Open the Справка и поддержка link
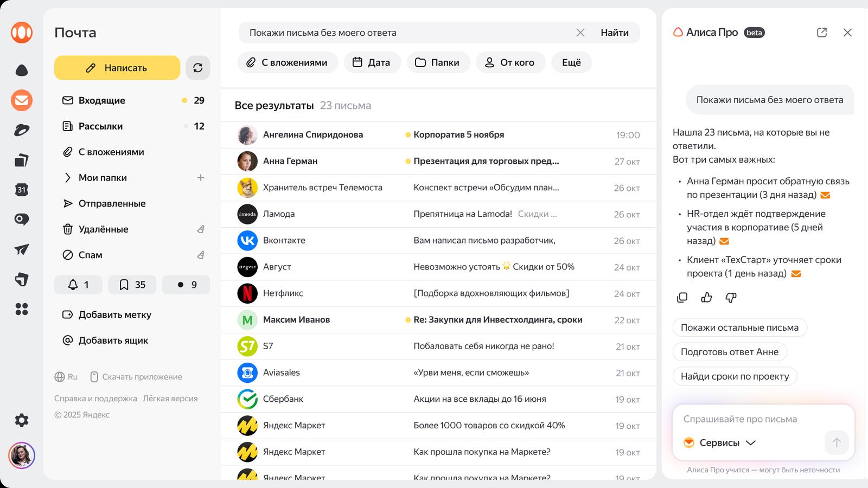This screenshot has width=868, height=488. click(x=95, y=399)
